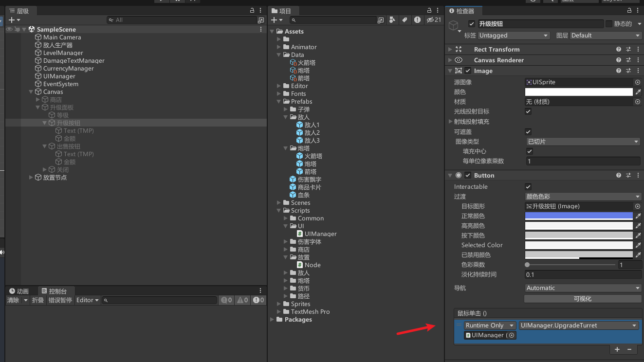The height and width of the screenshot is (362, 644).
Task: Toggle SampleScene visibility eye icon
Action: (x=9, y=29)
